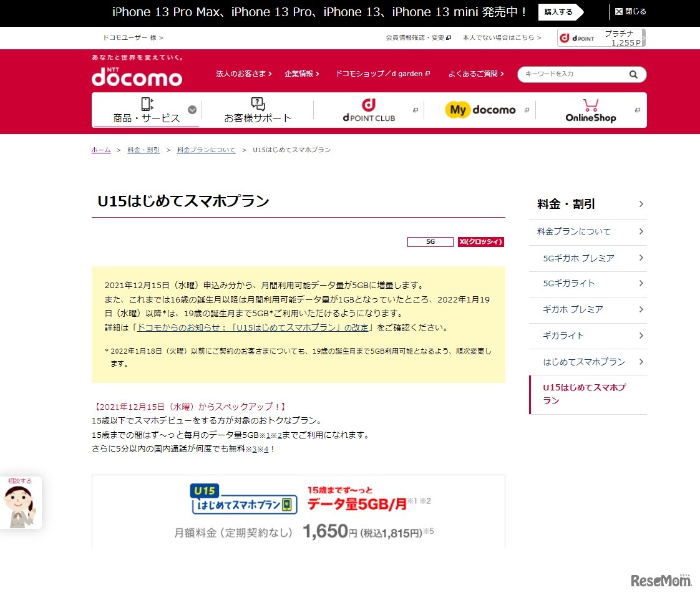Click chevron beside ギガホ プレミア

coord(641,309)
